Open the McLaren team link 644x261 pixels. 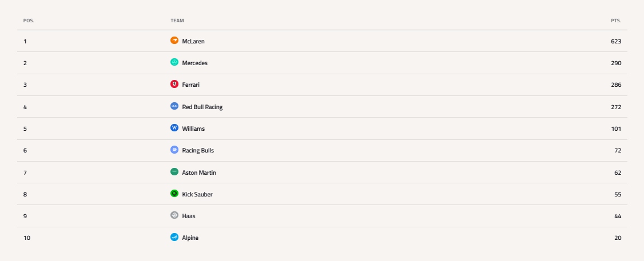pyautogui.click(x=193, y=41)
